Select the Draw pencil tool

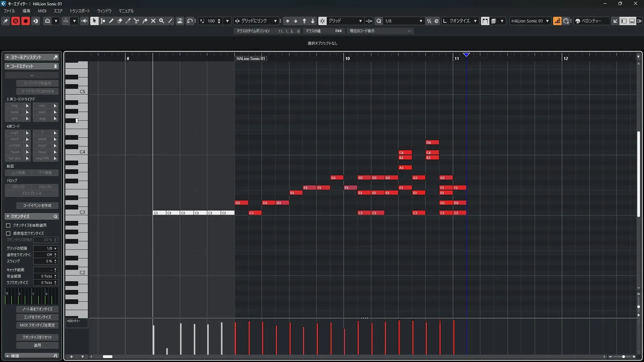click(111, 21)
